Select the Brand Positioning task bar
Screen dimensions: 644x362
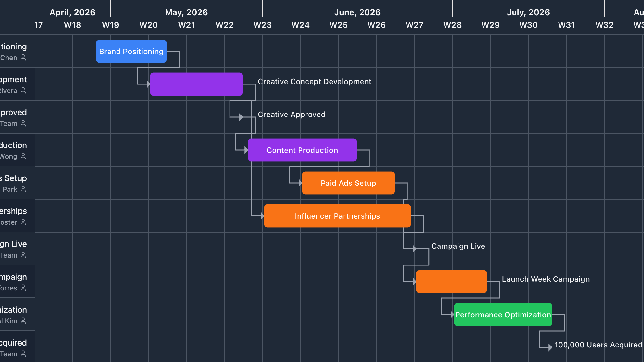131,51
